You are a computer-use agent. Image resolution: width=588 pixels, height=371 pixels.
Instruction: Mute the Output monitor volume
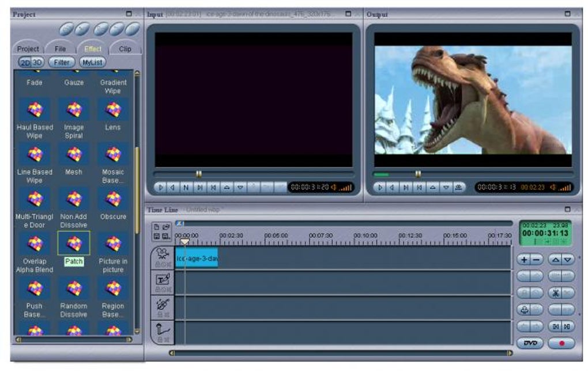coord(553,187)
